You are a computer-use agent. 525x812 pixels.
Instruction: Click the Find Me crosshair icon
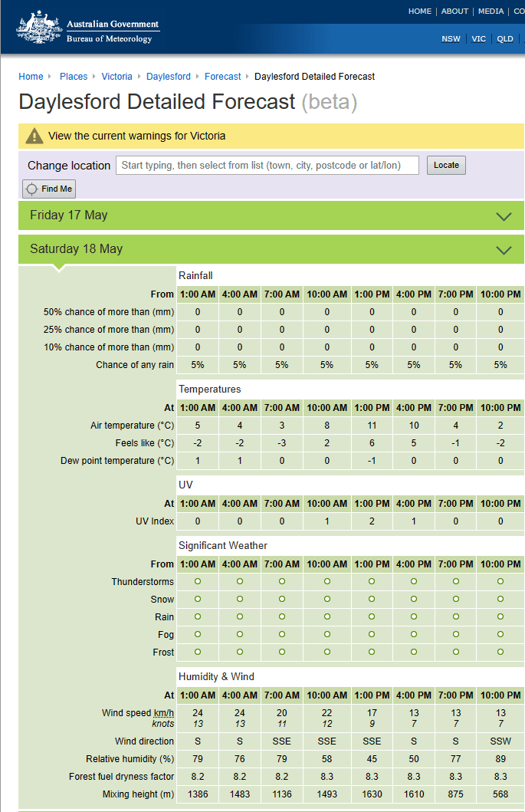point(31,189)
